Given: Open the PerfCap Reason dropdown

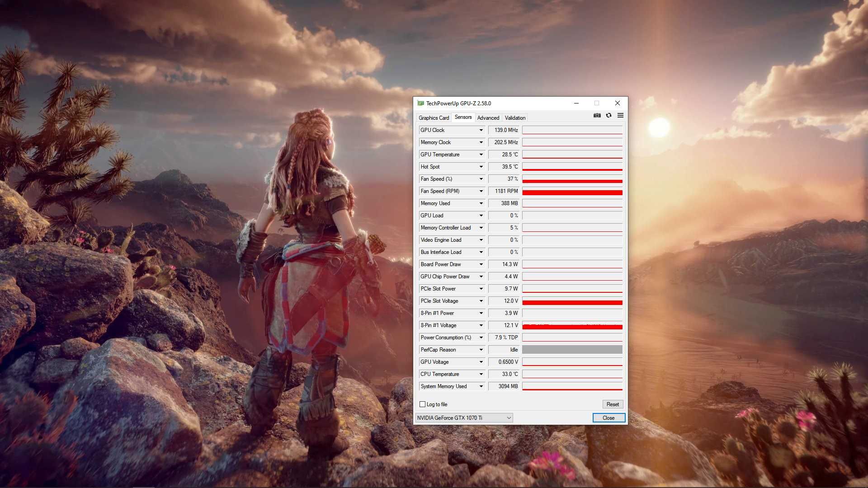Looking at the screenshot, I should point(481,350).
